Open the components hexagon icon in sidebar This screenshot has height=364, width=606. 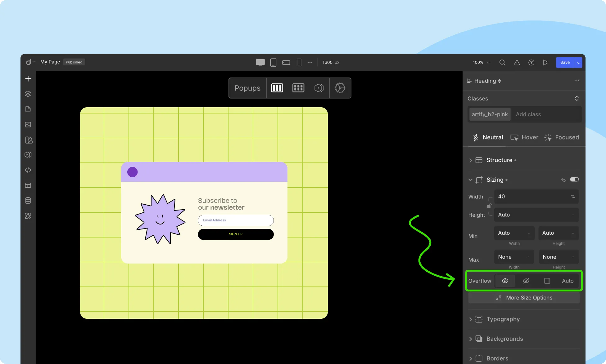point(28,155)
